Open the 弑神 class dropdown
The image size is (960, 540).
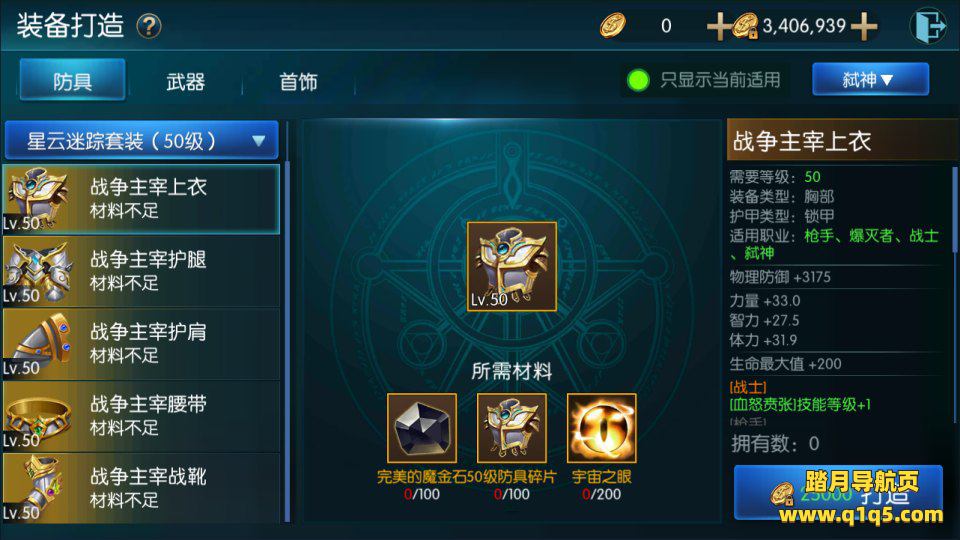tap(870, 79)
